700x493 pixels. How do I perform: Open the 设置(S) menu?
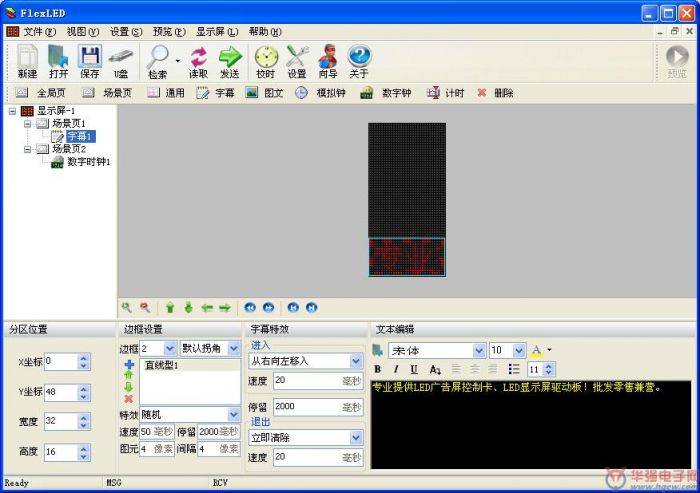click(126, 32)
